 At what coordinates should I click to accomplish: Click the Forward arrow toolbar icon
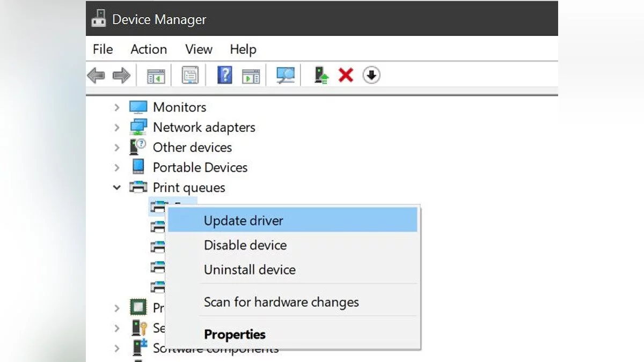(x=121, y=76)
